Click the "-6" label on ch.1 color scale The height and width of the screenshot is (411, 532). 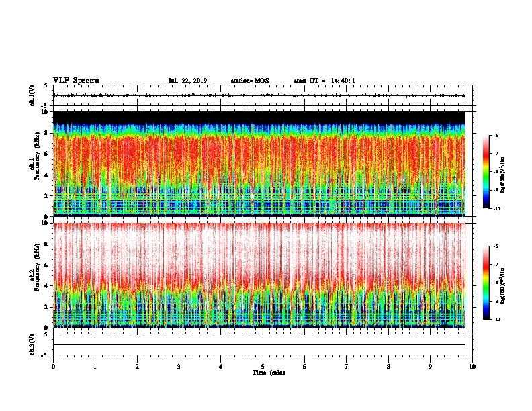[496, 135]
